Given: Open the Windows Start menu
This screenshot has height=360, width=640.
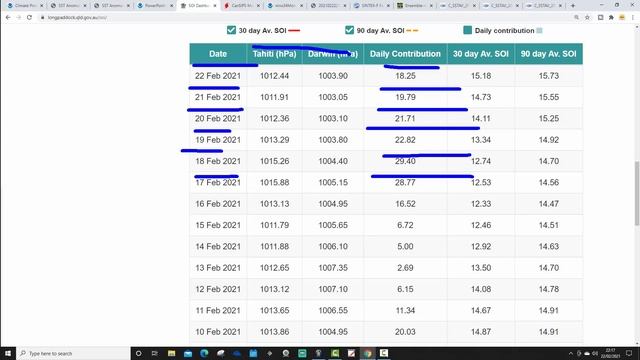Looking at the screenshot, I should tap(8, 353).
